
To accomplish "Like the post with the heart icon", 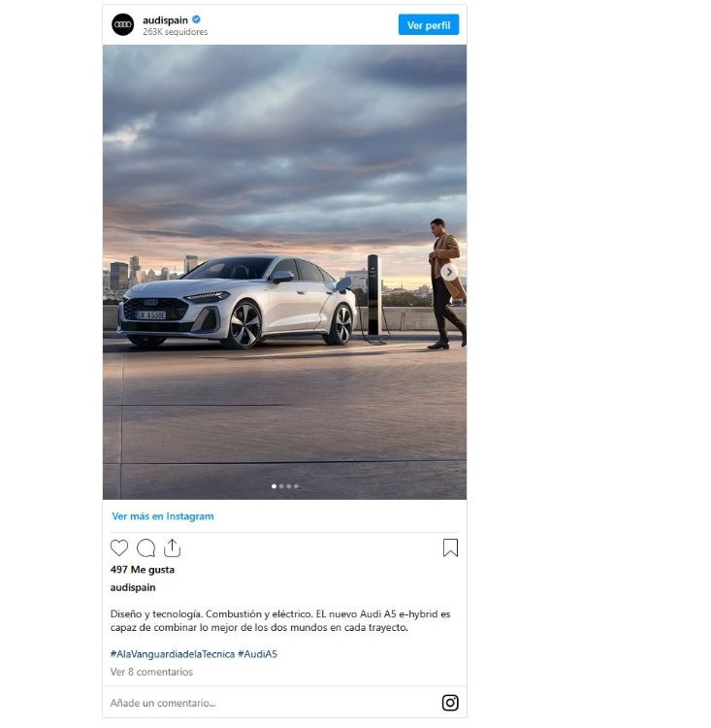I will pyautogui.click(x=119, y=548).
